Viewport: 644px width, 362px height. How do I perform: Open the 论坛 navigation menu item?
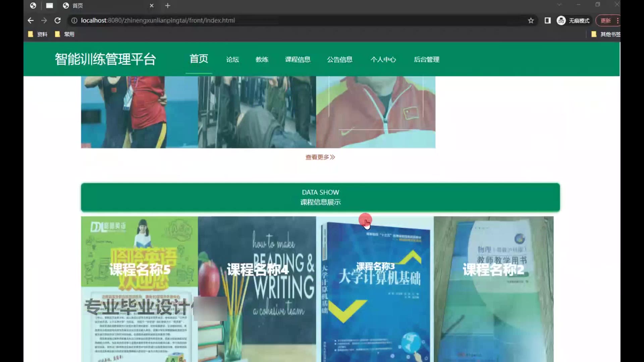click(x=232, y=59)
